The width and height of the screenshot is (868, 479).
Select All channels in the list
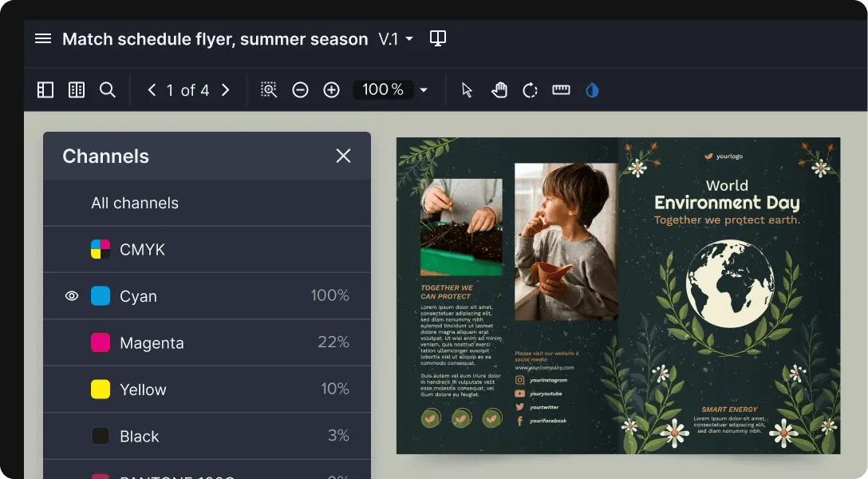coord(135,203)
